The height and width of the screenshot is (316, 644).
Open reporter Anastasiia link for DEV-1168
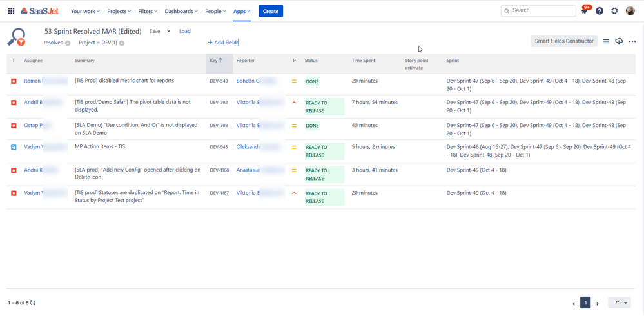(248, 170)
